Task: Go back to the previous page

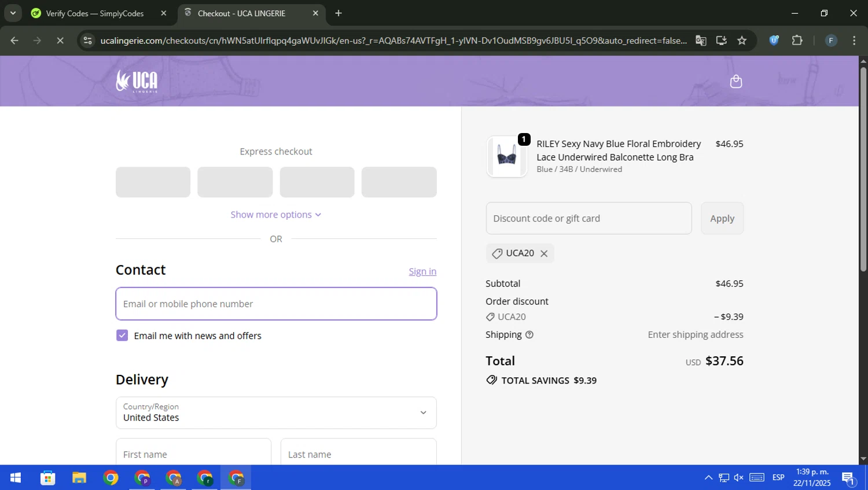Action: click(x=14, y=40)
